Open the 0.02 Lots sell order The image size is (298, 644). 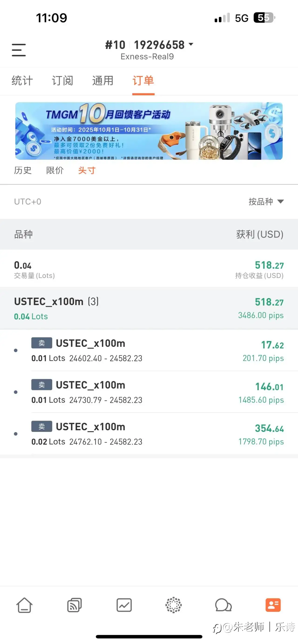(149, 434)
